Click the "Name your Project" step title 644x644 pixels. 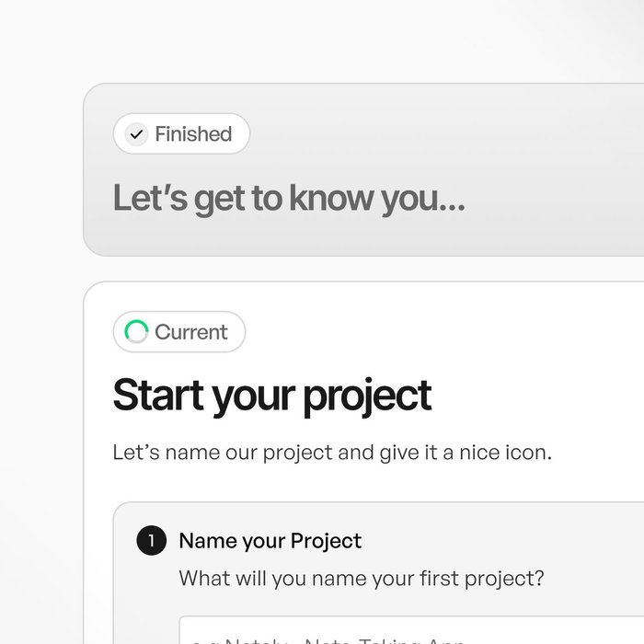270,541
